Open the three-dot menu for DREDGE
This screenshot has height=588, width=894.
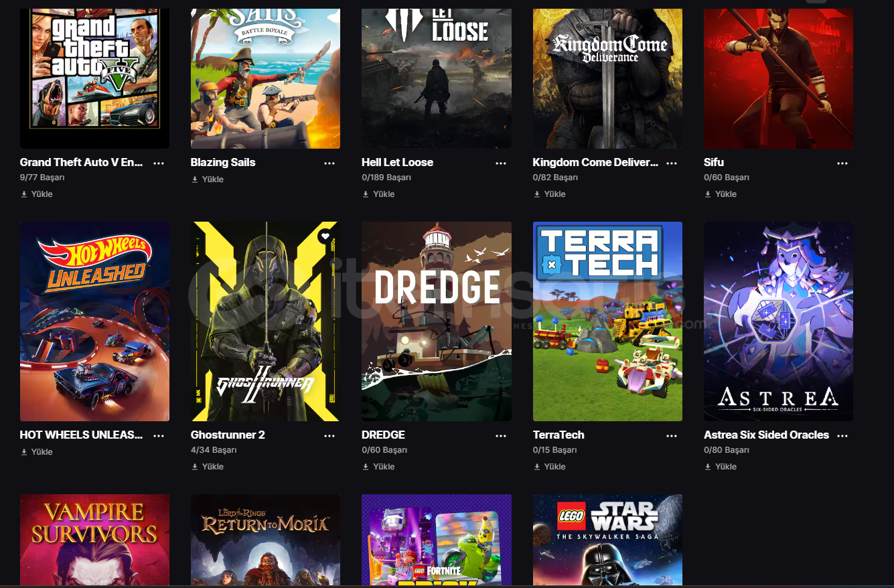(x=501, y=435)
